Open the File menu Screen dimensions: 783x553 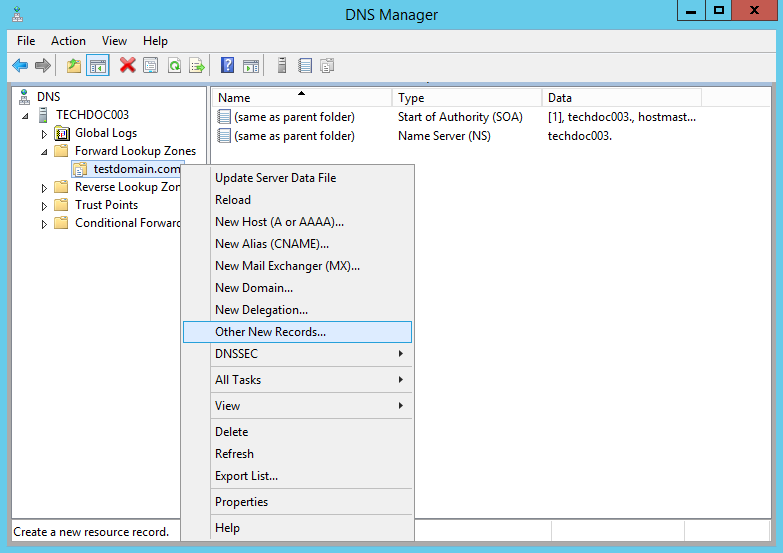click(x=26, y=41)
